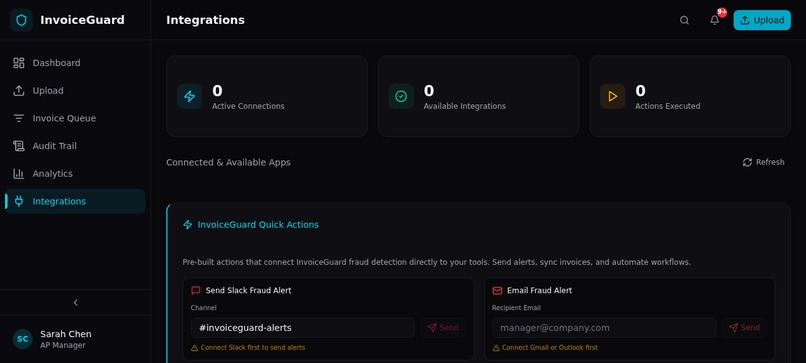Viewport: 806px width, 363px height.
Task: Go to Invoice Queue in the sidebar
Action: coord(75,118)
